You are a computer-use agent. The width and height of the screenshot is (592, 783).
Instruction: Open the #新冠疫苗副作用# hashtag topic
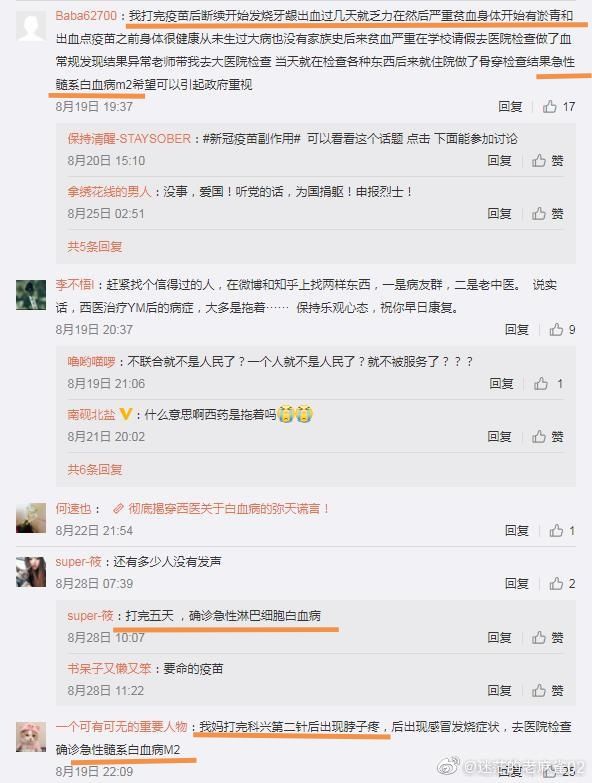252,139
